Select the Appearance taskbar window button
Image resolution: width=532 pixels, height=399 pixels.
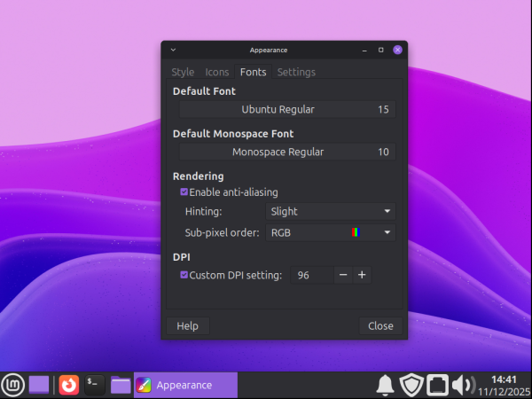pyautogui.click(x=185, y=385)
